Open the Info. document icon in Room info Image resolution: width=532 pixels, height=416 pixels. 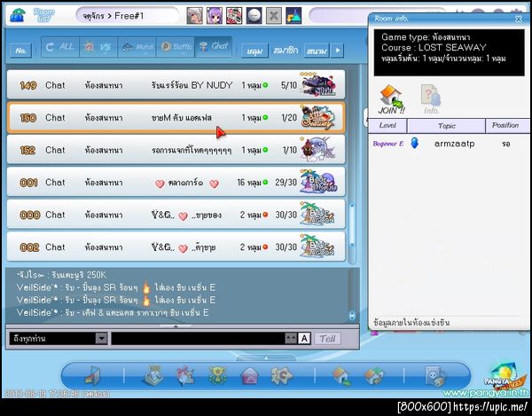(x=431, y=99)
